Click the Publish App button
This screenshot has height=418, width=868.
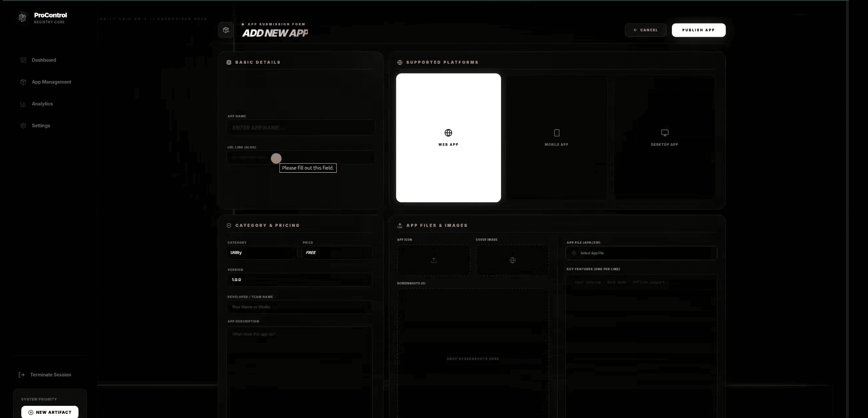click(x=698, y=30)
